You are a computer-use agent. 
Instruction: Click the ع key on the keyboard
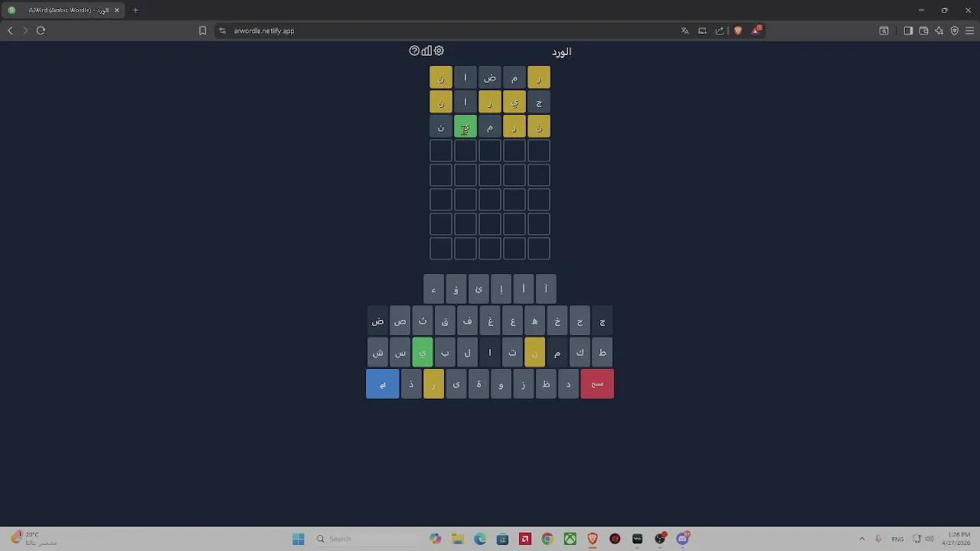click(512, 321)
